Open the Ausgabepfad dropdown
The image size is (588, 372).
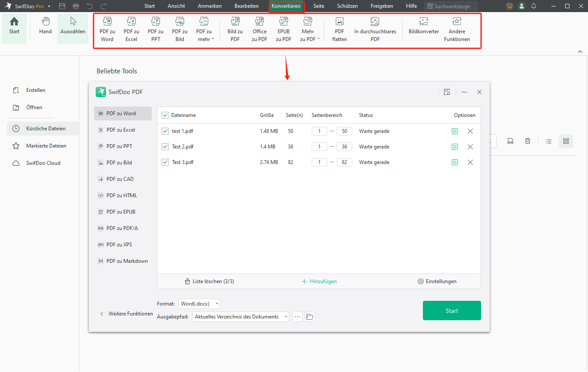(241, 317)
